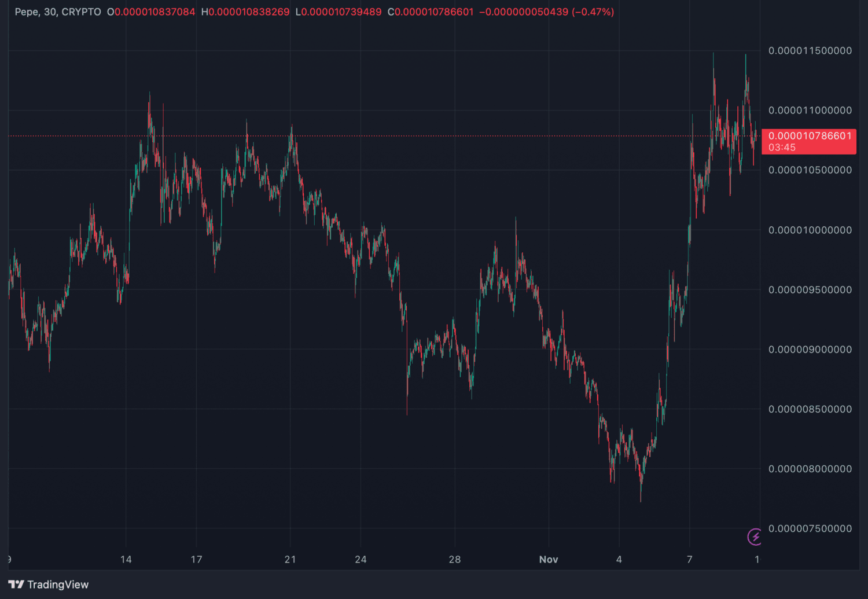
Task: Click the 0.000011500000 price scale label
Action: pos(810,51)
